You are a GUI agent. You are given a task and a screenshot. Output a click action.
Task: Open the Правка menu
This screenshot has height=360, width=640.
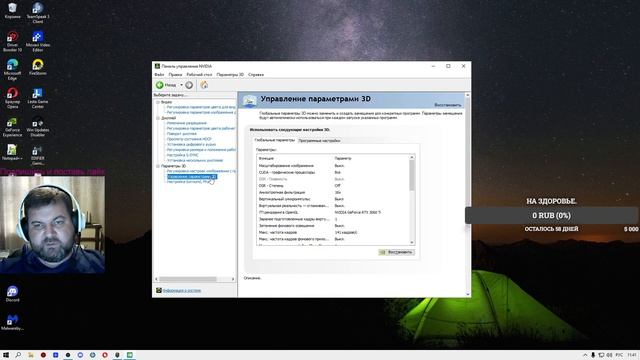pyautogui.click(x=175, y=75)
